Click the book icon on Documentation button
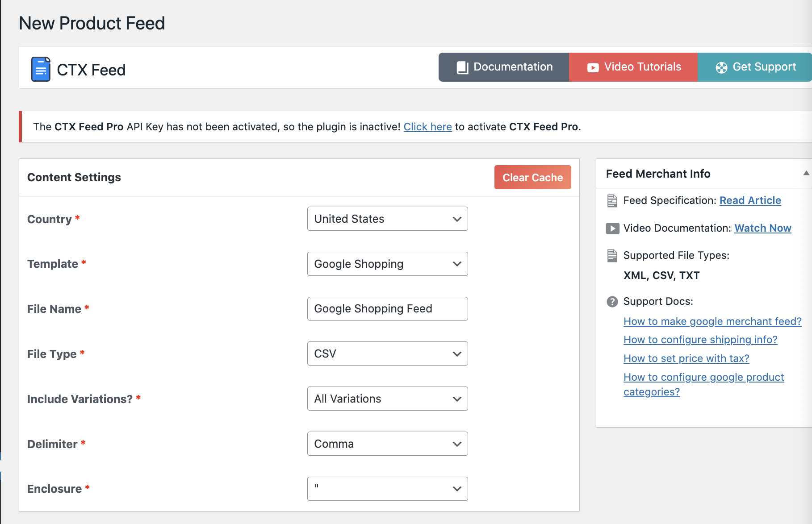Viewport: 812px width, 524px height. click(x=461, y=67)
